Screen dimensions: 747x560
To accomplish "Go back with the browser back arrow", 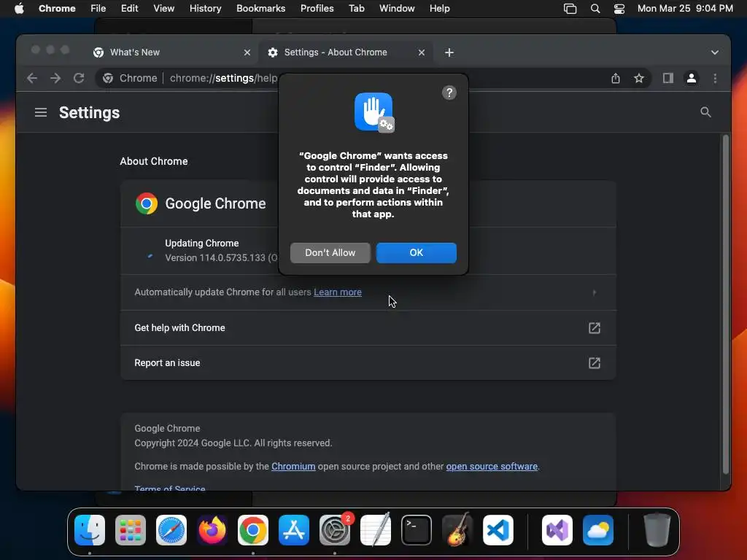I will [x=32, y=78].
